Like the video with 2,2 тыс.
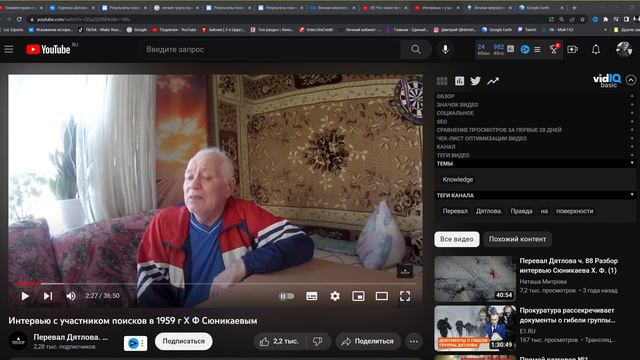 [x=280, y=341]
